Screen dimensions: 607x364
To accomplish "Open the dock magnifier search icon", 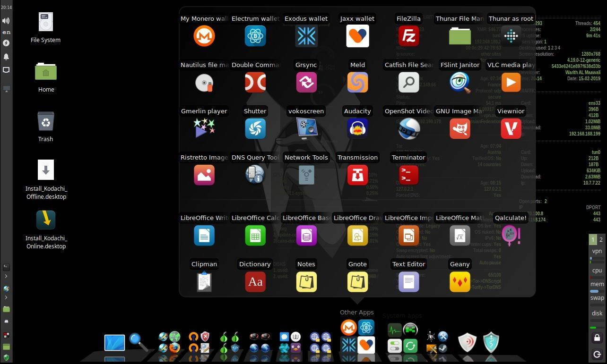I will pyautogui.click(x=139, y=342).
